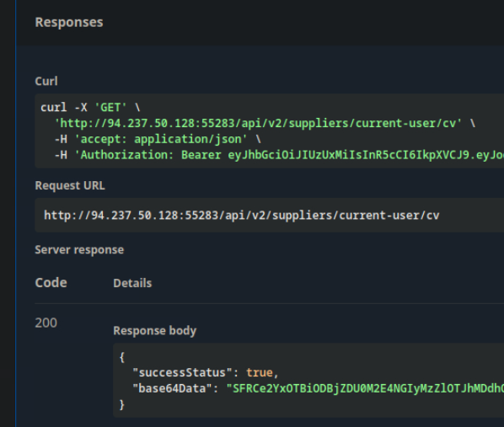Click the Responses section heading
The image size is (504, 427).
coord(69,23)
